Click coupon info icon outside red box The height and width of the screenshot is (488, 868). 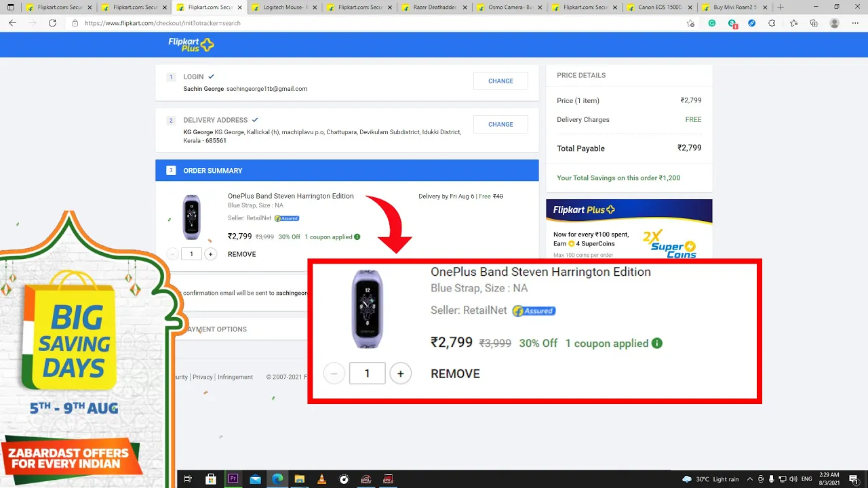click(357, 237)
